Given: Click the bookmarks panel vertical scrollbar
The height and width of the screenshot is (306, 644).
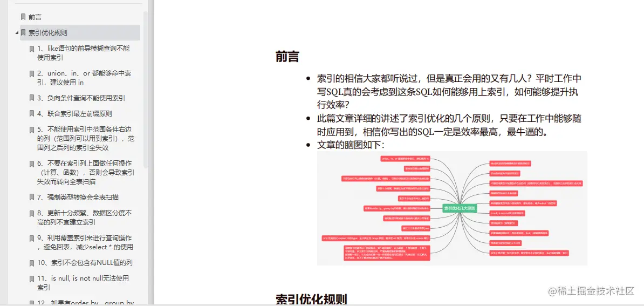Looking at the screenshot, I should coord(146,90).
